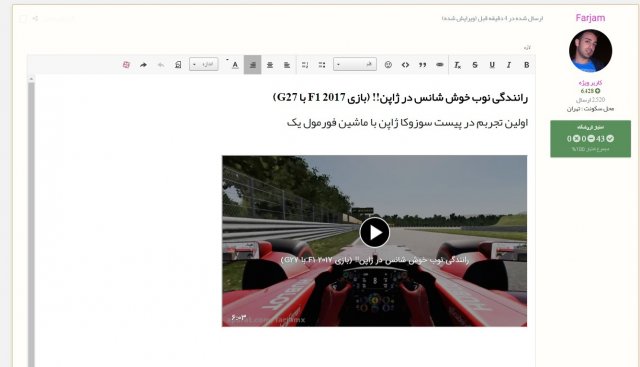The image size is (640, 367).
Task: Open Farjam's profile by username
Action: pyautogui.click(x=590, y=18)
